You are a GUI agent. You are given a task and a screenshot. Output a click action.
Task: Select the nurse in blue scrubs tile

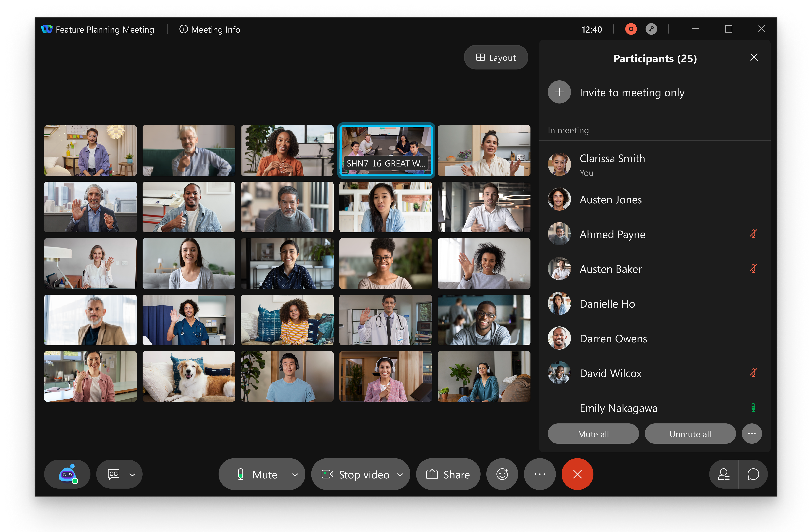pos(189,320)
